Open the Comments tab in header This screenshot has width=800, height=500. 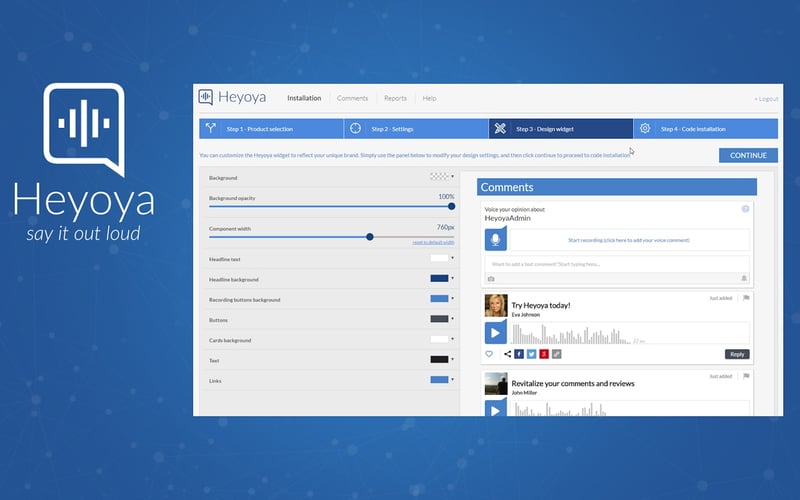click(352, 98)
